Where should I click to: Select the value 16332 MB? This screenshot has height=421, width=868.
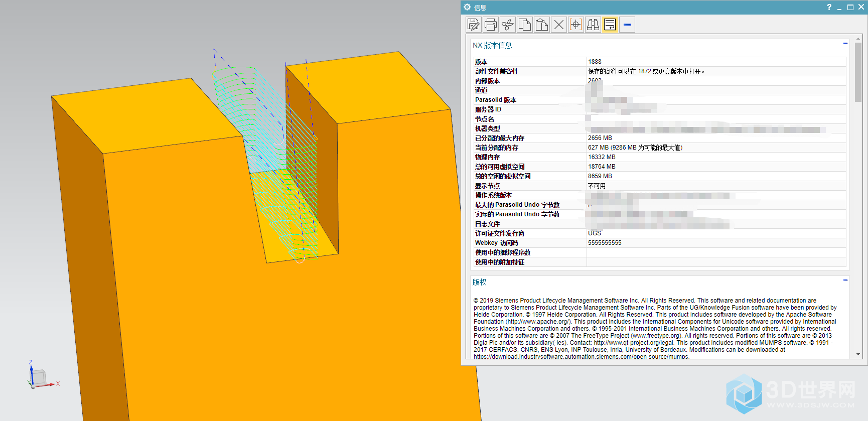tap(602, 157)
